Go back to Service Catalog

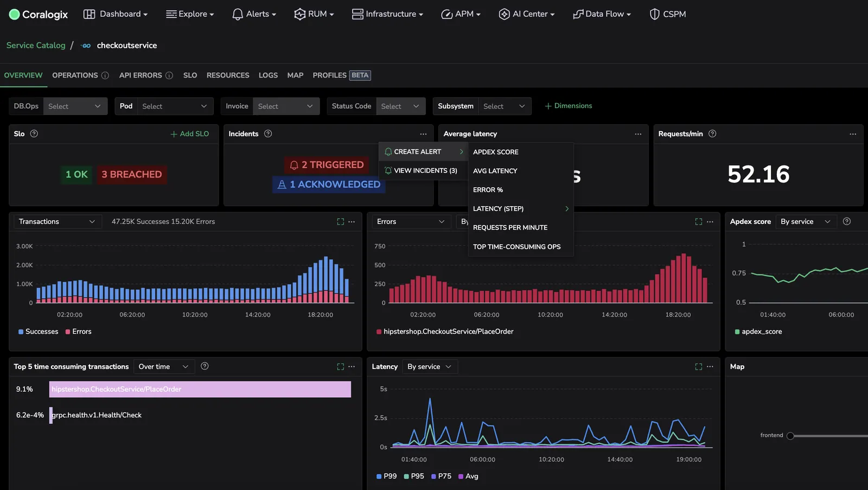click(x=36, y=46)
